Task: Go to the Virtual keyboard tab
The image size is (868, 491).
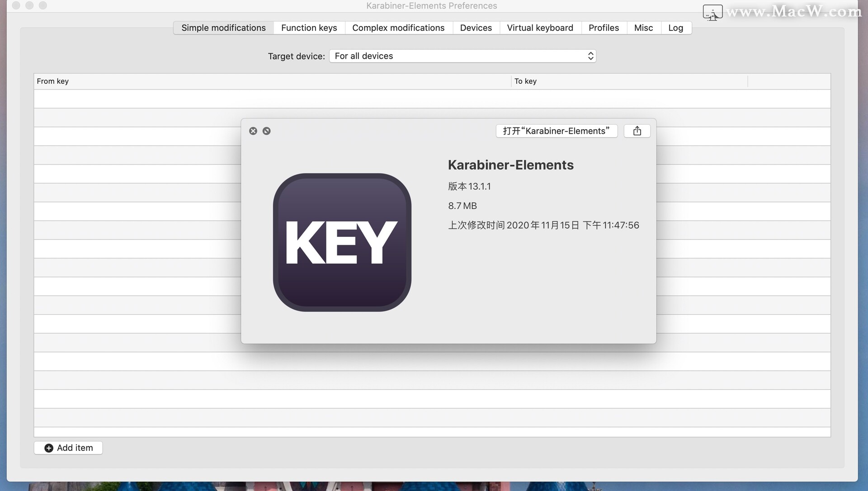Action: pyautogui.click(x=540, y=28)
